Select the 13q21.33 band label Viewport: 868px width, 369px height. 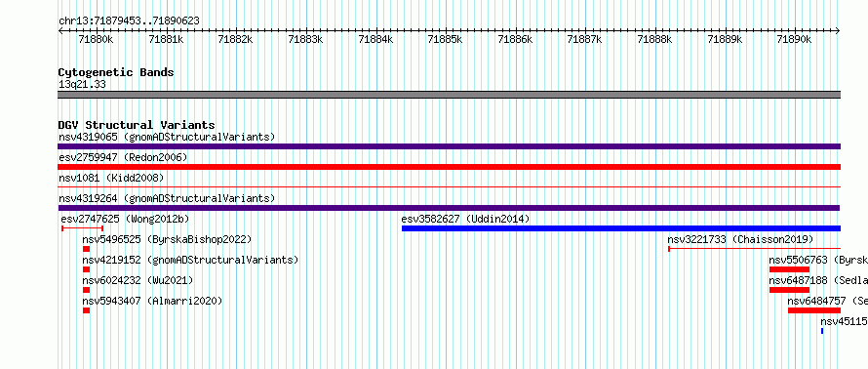[x=82, y=85]
